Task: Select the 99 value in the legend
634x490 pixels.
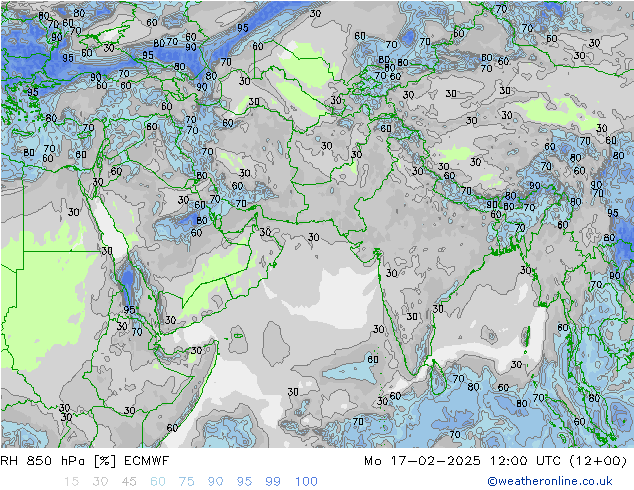Action: 273,481
